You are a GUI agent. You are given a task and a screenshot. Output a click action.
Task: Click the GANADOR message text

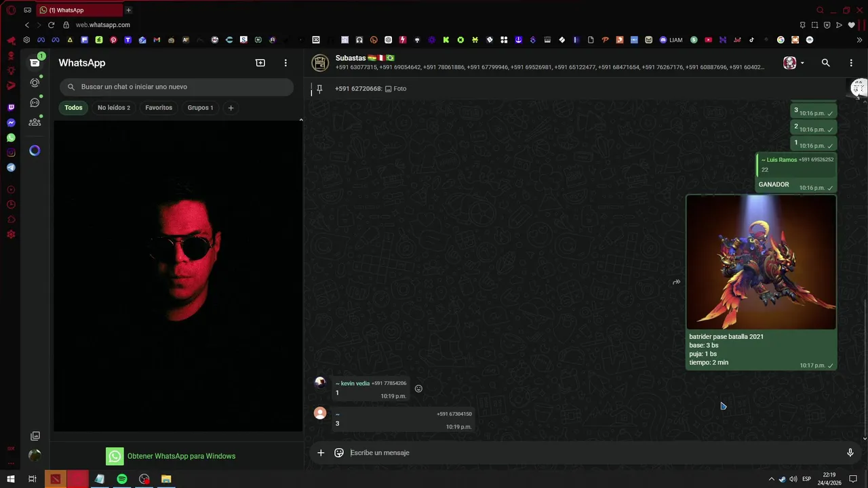[774, 184]
